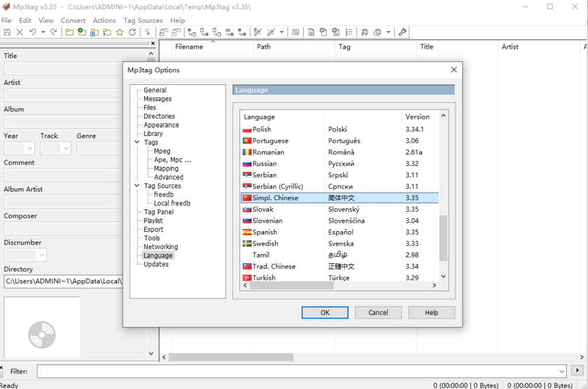The height and width of the screenshot is (389, 588).
Task: Click the Change directory folder icon
Action: click(69, 32)
